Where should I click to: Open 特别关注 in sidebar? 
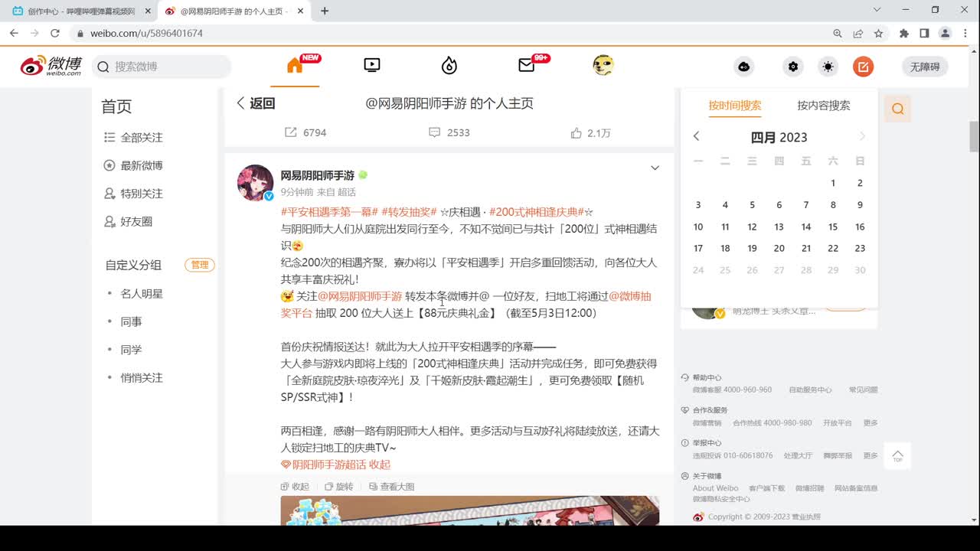pos(133,194)
